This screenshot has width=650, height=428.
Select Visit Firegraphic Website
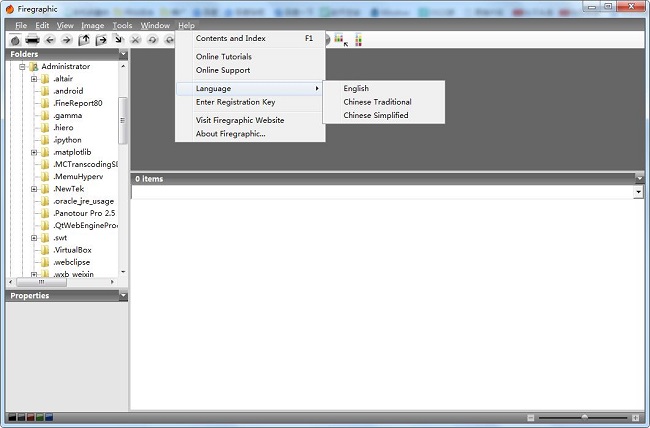coord(250,120)
